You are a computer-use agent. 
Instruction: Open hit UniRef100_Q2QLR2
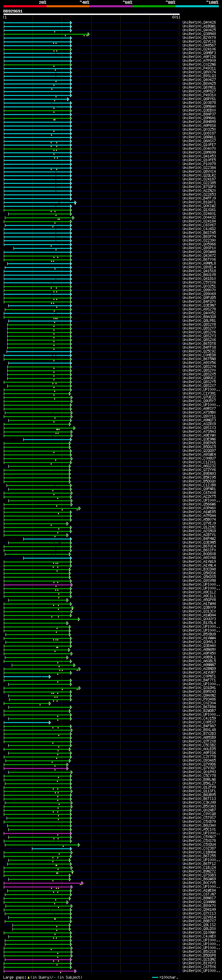click(199, 175)
